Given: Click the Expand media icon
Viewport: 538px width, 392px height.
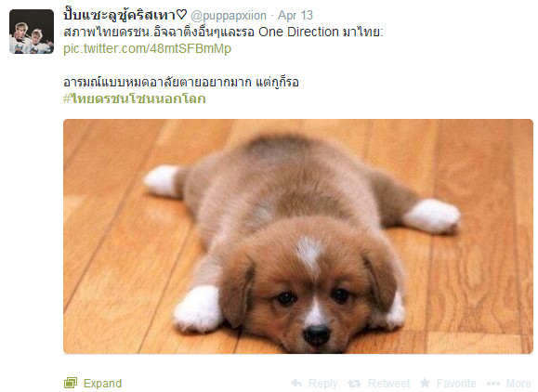Looking at the screenshot, I should click(71, 383).
